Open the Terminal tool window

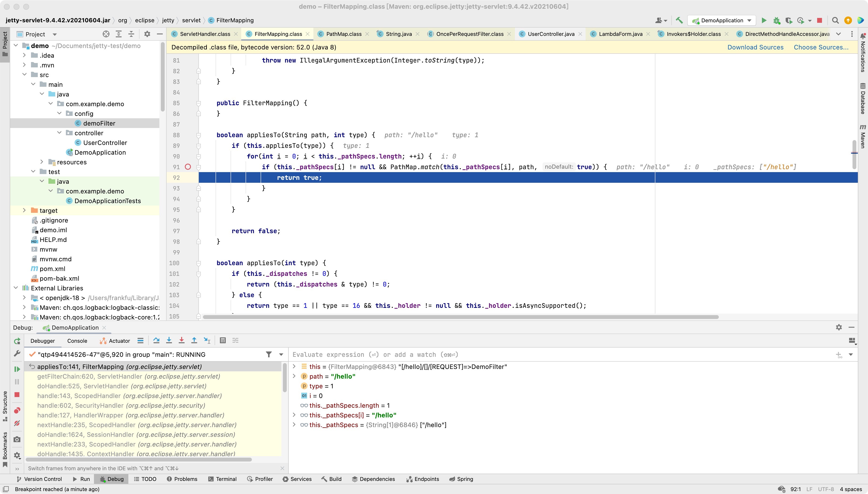(222, 479)
